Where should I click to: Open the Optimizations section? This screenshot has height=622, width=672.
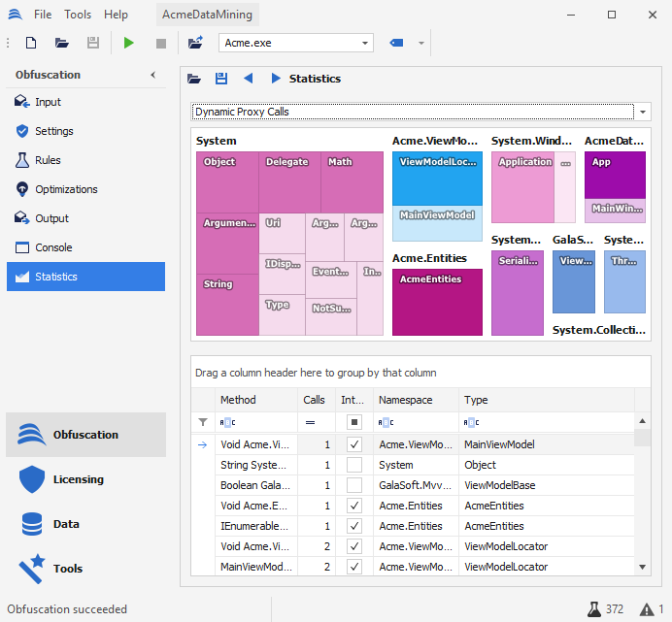point(66,189)
